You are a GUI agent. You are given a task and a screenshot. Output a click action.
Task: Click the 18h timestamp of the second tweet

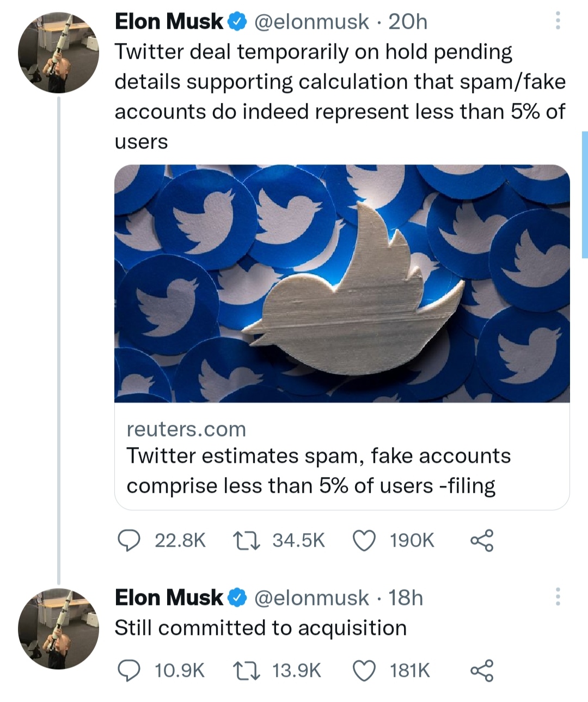406,597
